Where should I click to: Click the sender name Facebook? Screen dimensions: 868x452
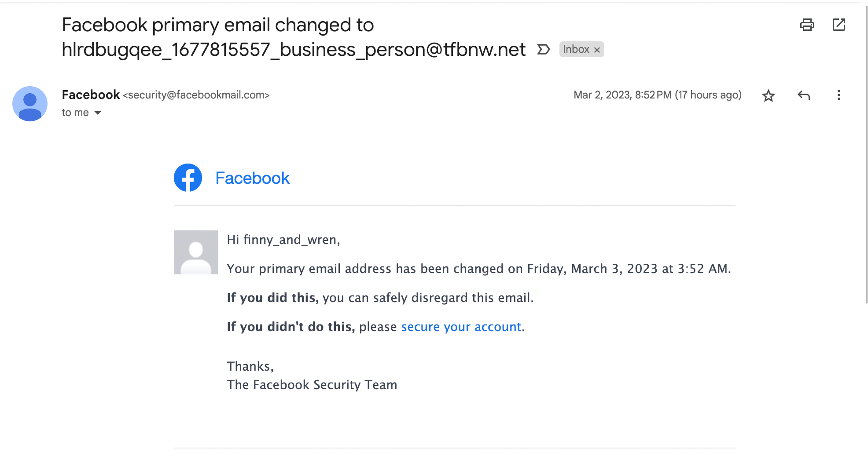(91, 95)
